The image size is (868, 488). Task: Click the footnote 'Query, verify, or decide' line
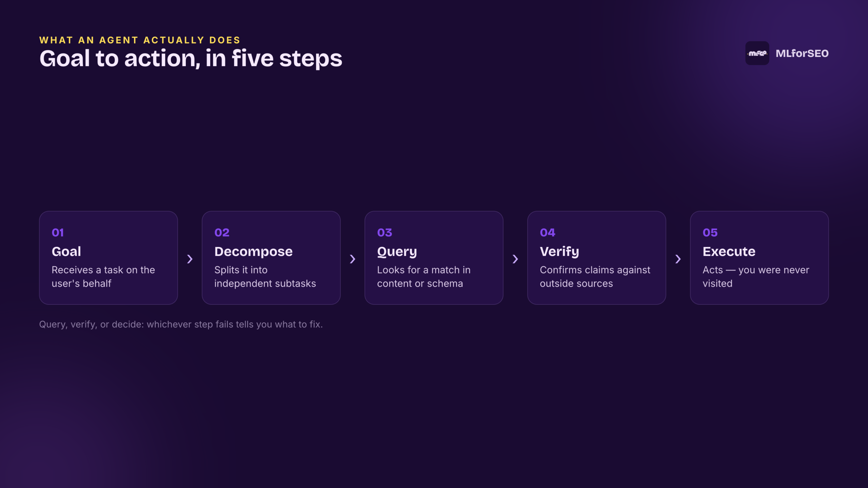pos(181,325)
